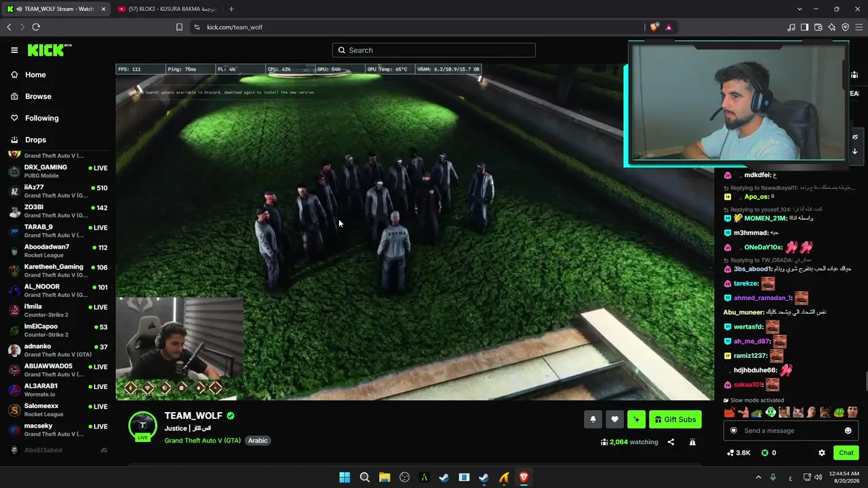Click the browser back arrow
Screen dimensions: 868x488
9,27
